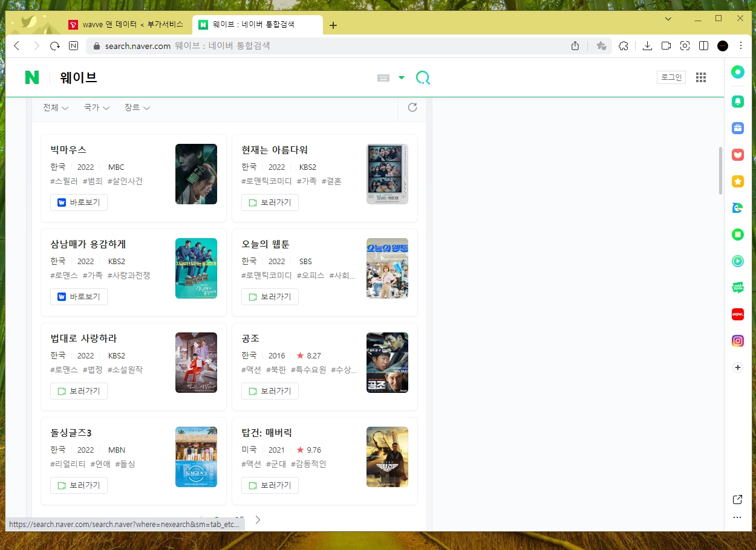
Task: Switch to the wavve 앤 데이터 tab
Action: pyautogui.click(x=126, y=25)
